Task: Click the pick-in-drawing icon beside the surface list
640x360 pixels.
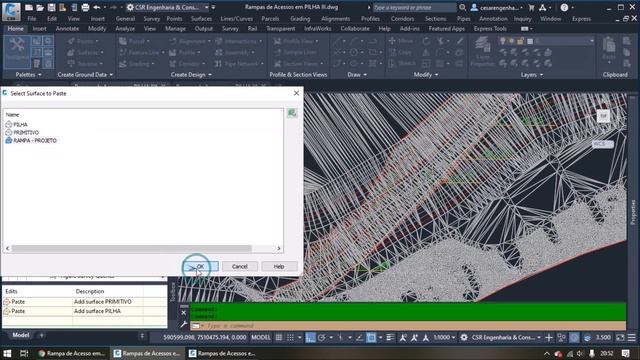Action: [x=292, y=113]
